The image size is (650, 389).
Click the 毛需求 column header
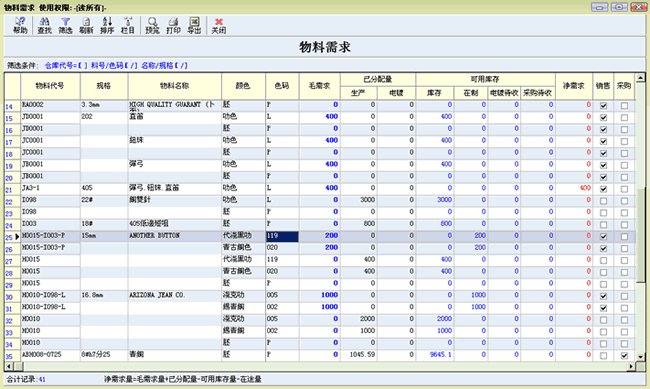click(x=320, y=86)
